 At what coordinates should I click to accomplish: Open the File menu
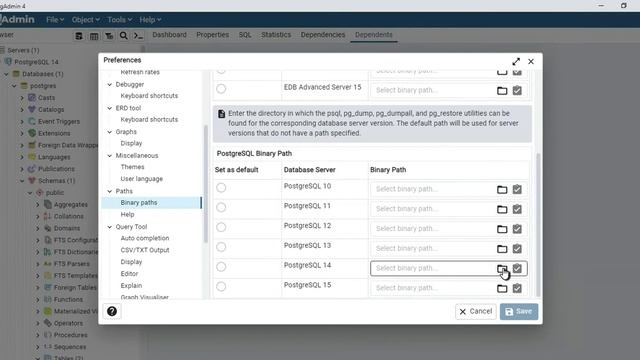[x=55, y=20]
